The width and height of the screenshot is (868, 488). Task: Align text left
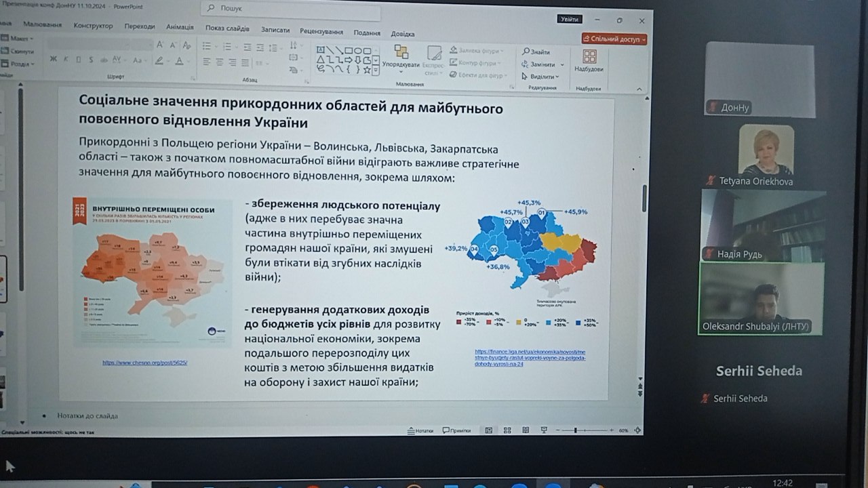[x=207, y=62]
